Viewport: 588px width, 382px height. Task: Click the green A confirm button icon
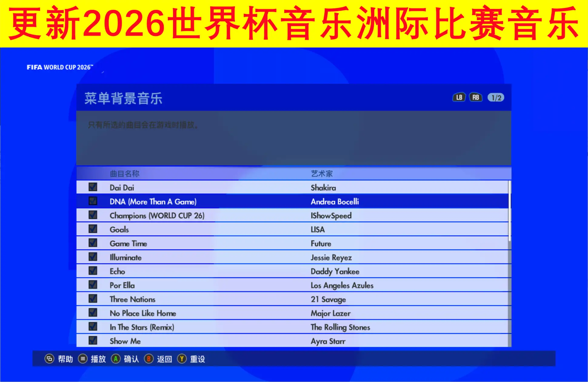point(115,359)
